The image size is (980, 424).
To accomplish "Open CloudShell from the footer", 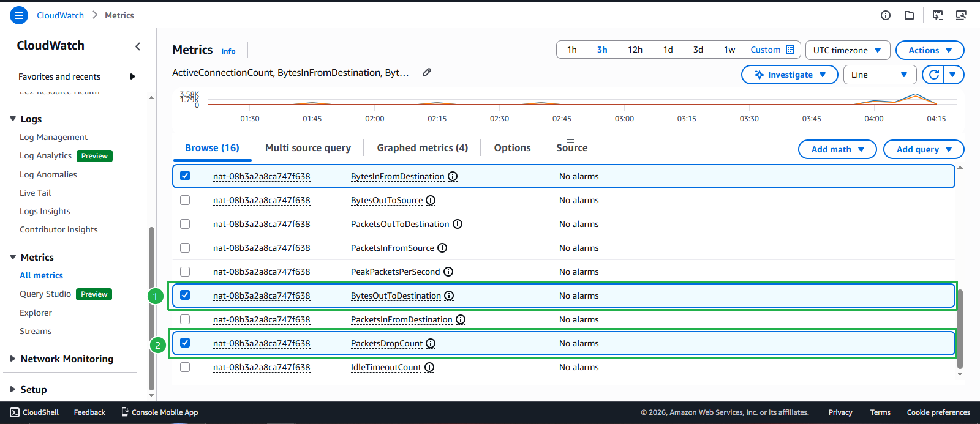I will click(x=34, y=412).
